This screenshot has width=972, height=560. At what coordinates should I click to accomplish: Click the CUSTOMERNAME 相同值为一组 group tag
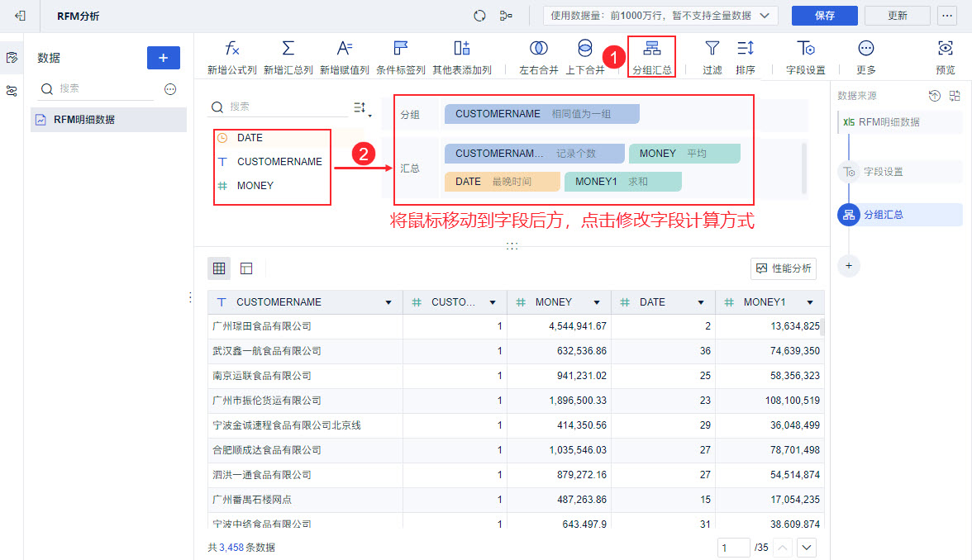pyautogui.click(x=542, y=114)
